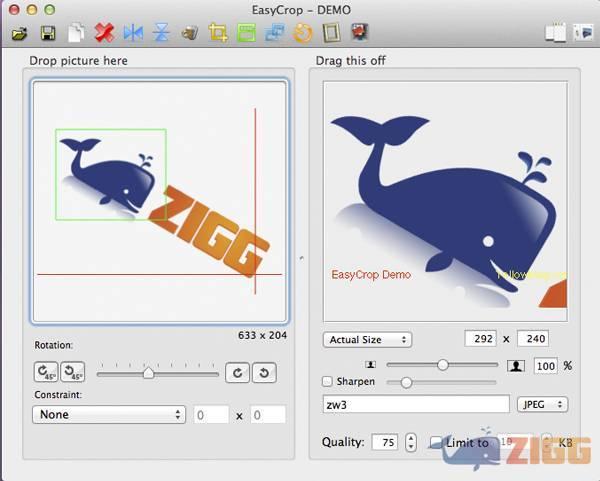Click the large portrait scale icon
600x481 pixels.
(516, 366)
